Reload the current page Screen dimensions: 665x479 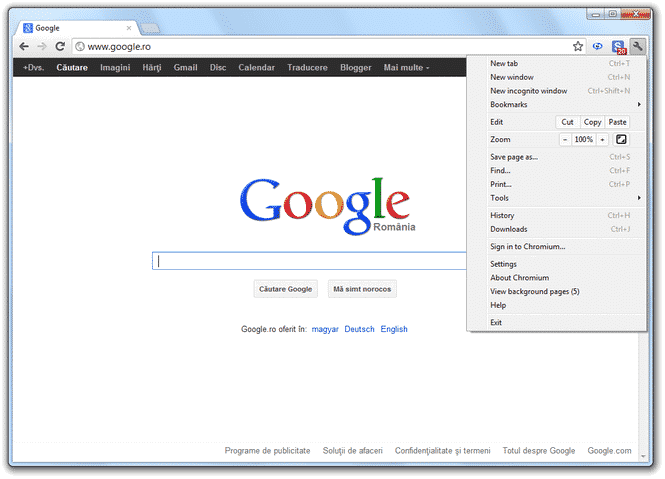coord(60,46)
